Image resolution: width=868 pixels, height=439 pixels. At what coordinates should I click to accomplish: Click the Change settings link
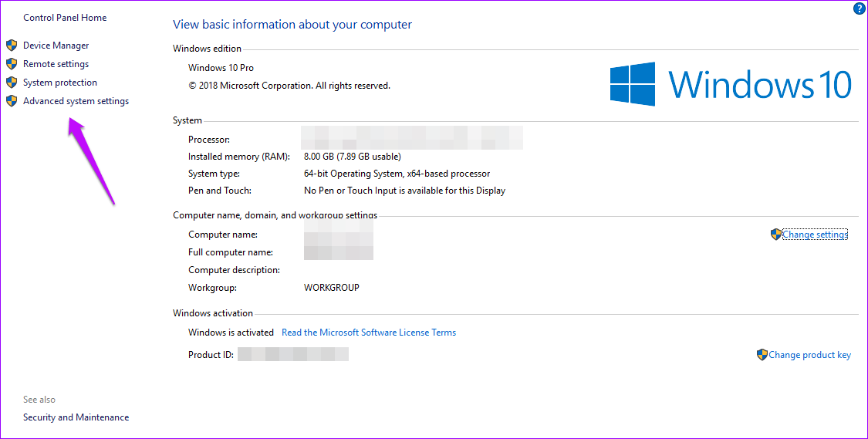click(815, 235)
